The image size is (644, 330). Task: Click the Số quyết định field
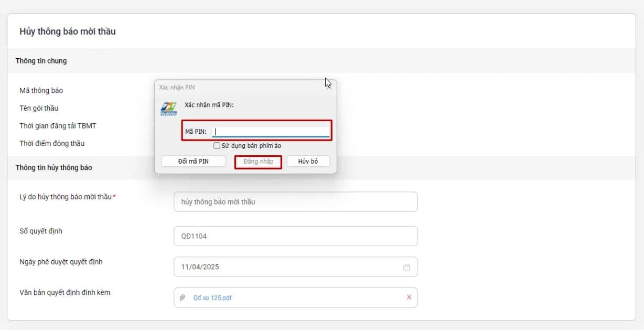[296, 236]
